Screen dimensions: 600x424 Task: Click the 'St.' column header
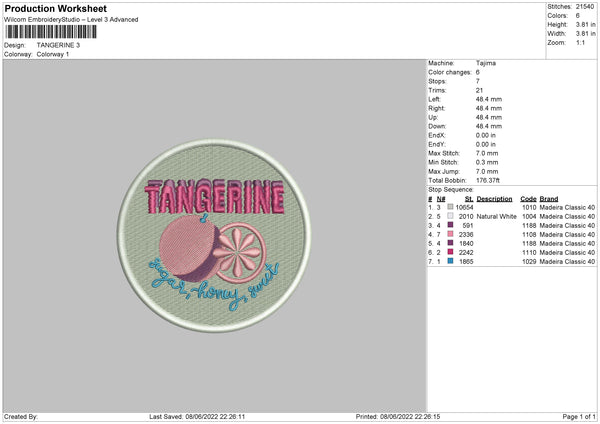pos(469,199)
